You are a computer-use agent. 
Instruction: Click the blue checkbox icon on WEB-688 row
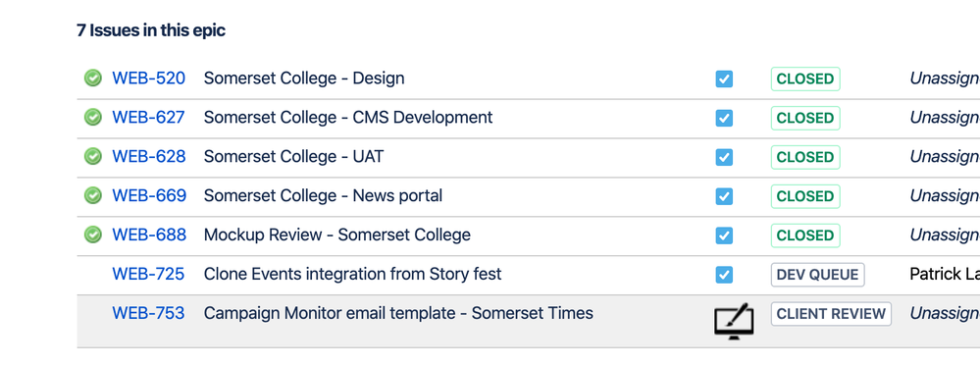pyautogui.click(x=724, y=235)
